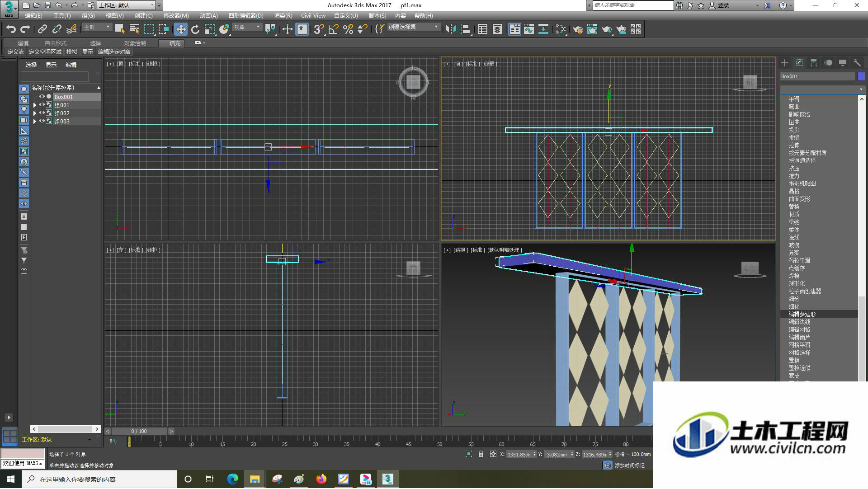Open the 创建选择集 named selection dropdown
The width and height of the screenshot is (868, 489).
[x=413, y=27]
